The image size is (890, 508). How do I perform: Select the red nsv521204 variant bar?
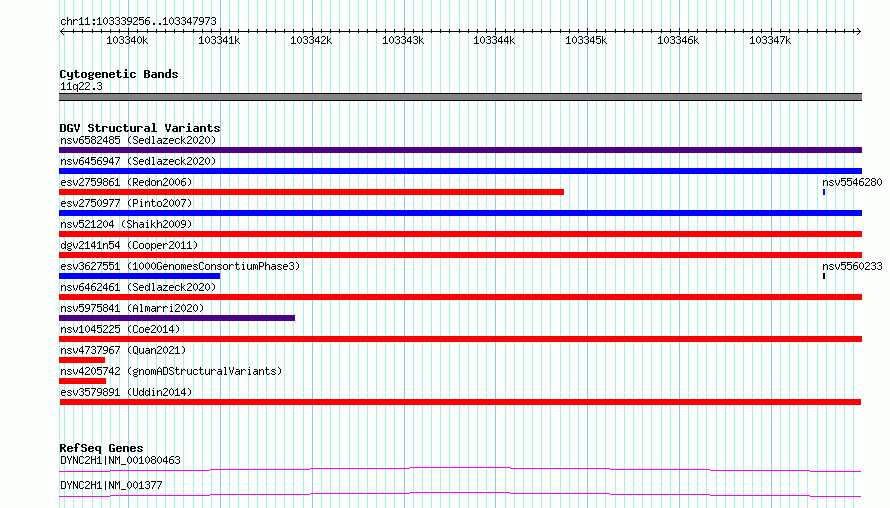coord(460,234)
